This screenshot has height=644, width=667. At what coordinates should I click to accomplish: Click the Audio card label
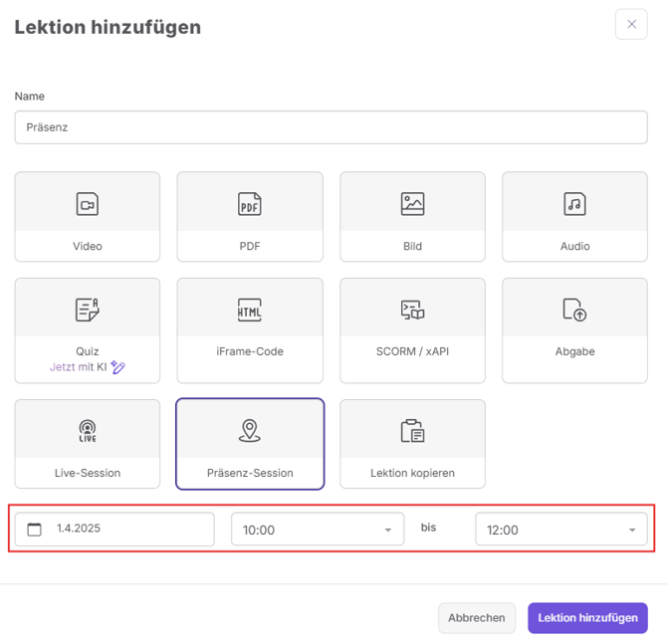[x=574, y=246]
